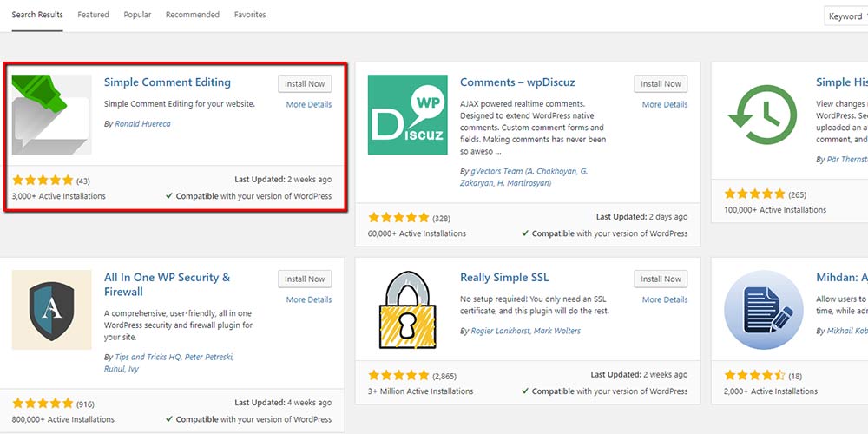Image resolution: width=868 pixels, height=434 pixels.
Task: Open the Comments – wpDiscuz title link
Action: [x=517, y=82]
